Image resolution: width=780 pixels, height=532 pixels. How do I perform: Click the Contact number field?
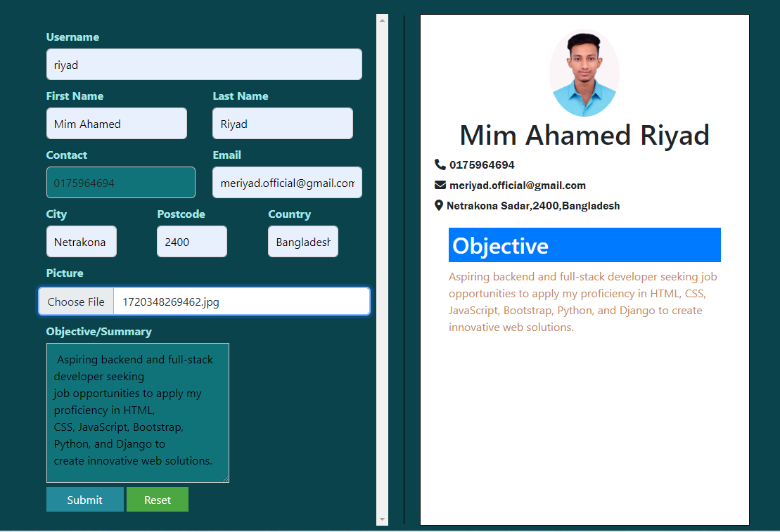click(x=121, y=183)
